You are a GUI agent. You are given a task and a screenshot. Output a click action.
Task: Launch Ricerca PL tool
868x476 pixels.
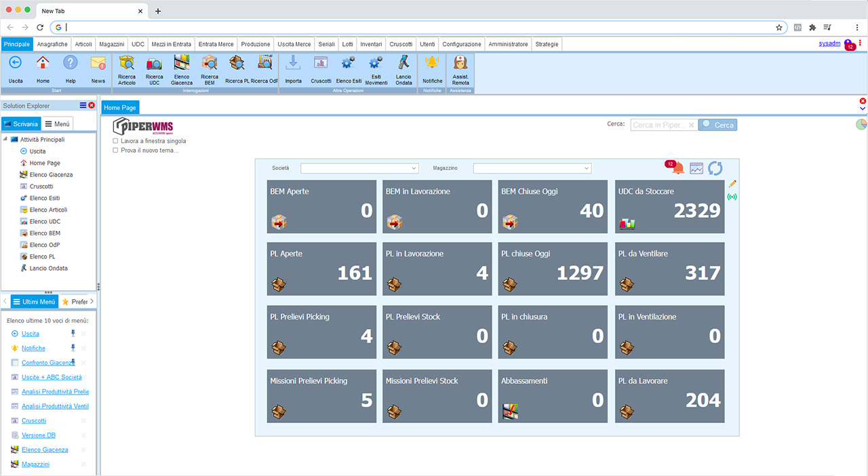pos(237,69)
